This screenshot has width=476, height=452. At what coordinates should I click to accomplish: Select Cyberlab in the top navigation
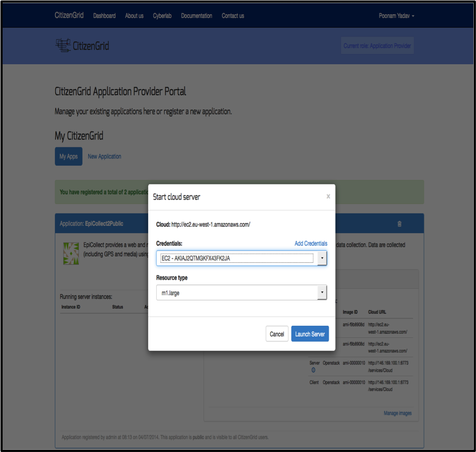coord(162,16)
